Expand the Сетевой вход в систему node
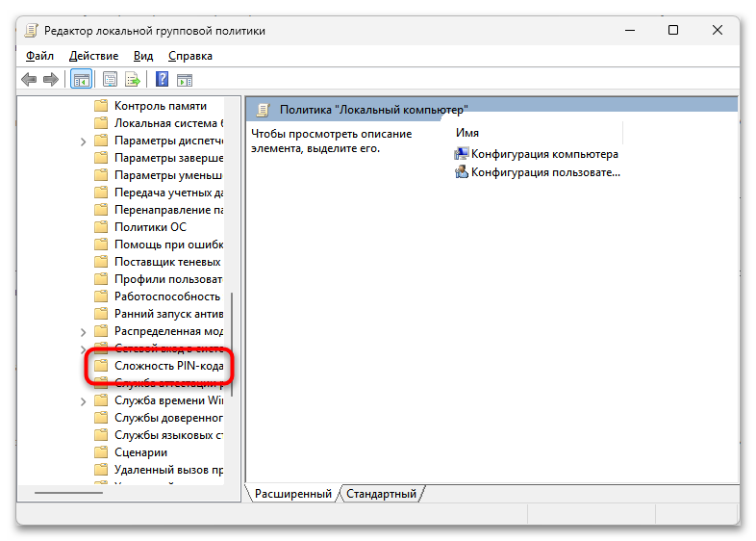 (x=83, y=348)
